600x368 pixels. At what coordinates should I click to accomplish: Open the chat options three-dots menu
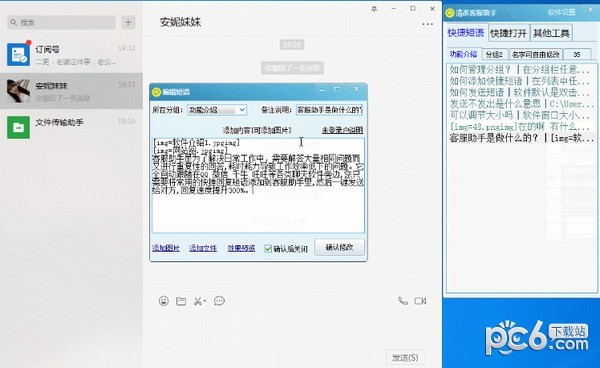coord(427,24)
